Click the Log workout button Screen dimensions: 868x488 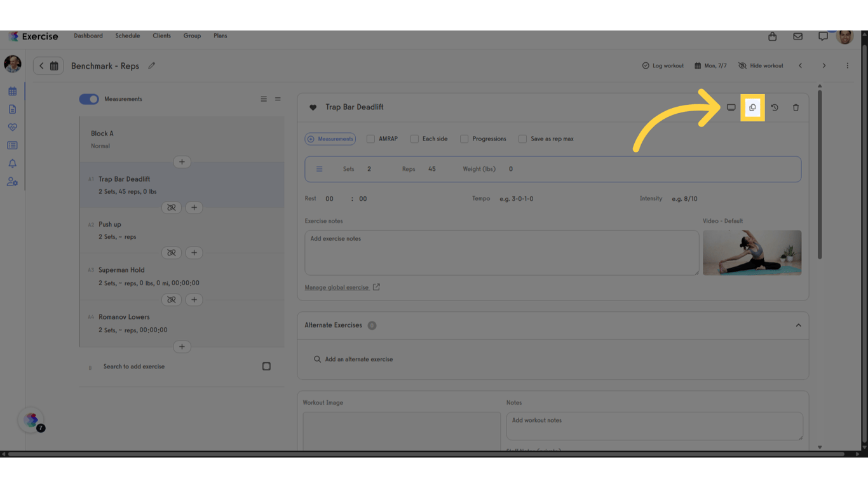pyautogui.click(x=663, y=66)
